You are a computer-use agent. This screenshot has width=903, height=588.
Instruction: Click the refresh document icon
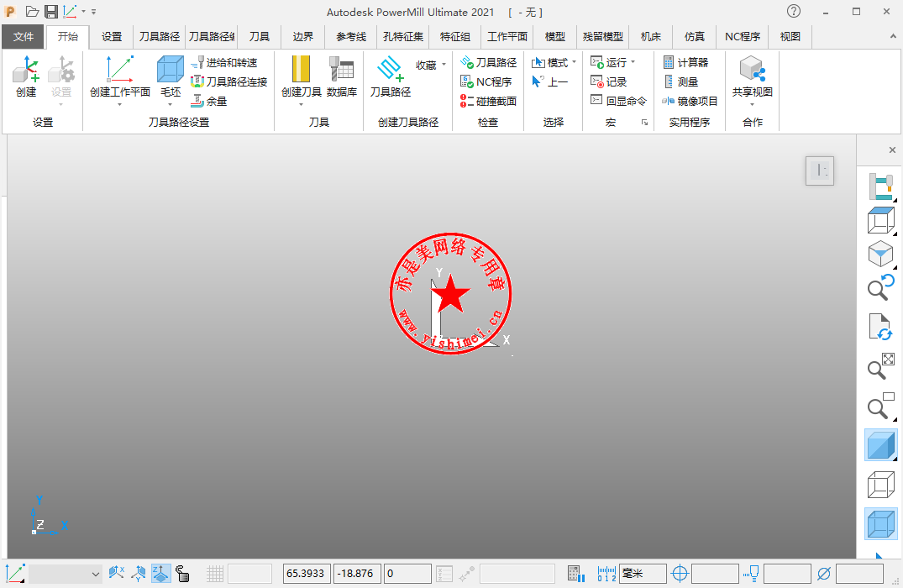pyautogui.click(x=880, y=327)
